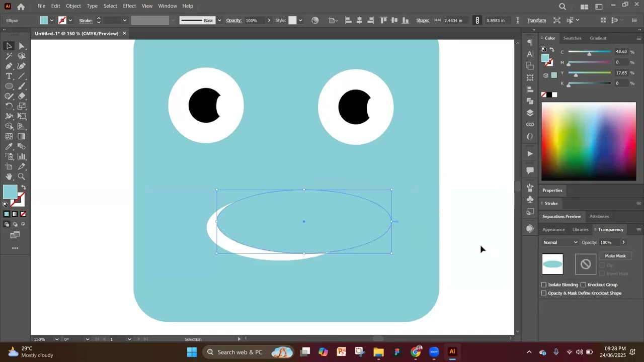The height and width of the screenshot is (362, 644).
Task: Select the Type tool
Action: [9, 76]
